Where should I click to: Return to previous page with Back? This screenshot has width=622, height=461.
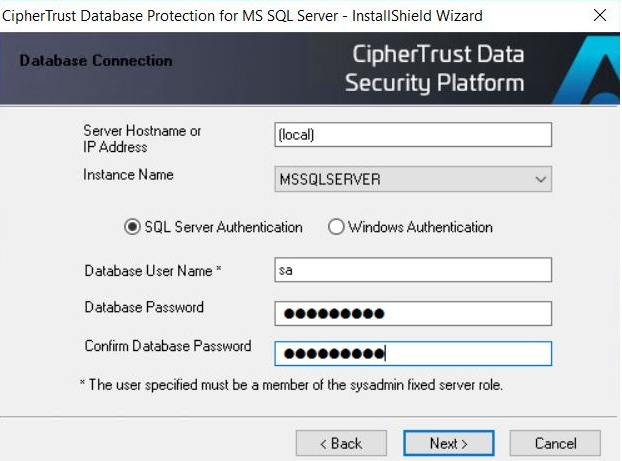pyautogui.click(x=341, y=443)
